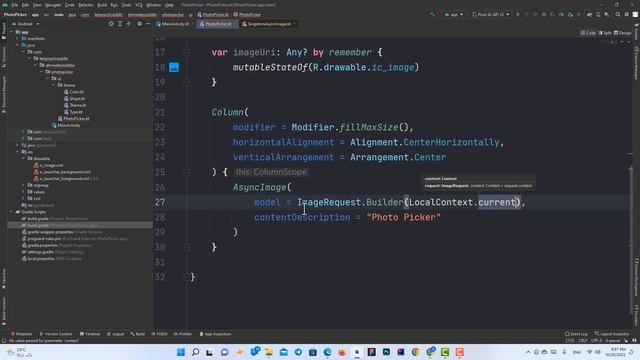Click Expand All in Project panel header
The height and width of the screenshot is (360, 640).
(x=120, y=24)
